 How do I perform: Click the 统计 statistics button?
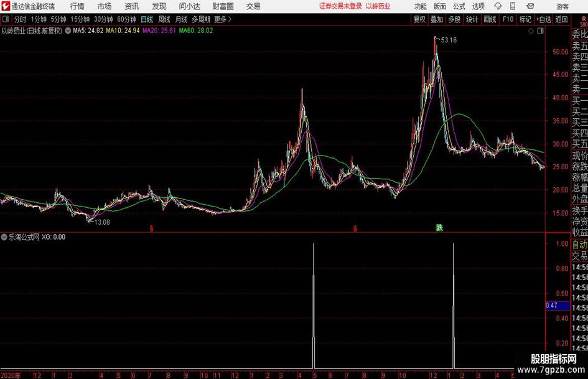tap(472, 19)
